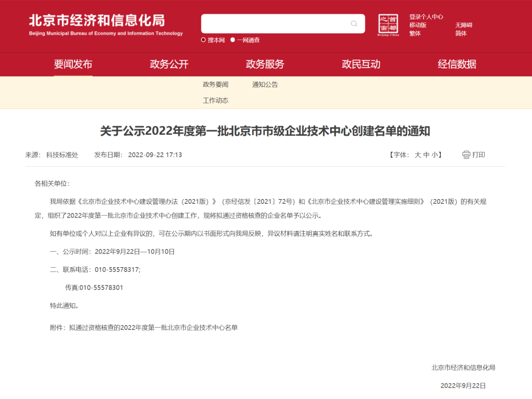This screenshot has width=532, height=399.
Task: Click fax number 010-55578301
Action: [x=101, y=288]
